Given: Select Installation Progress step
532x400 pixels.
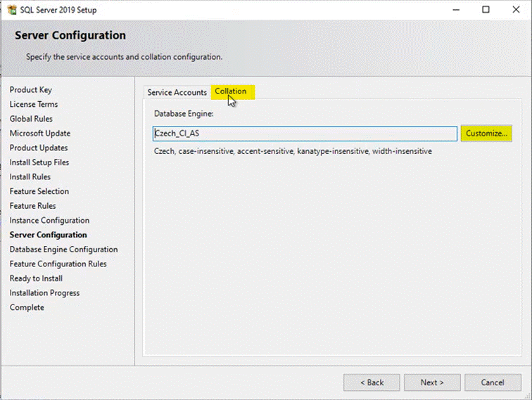Looking at the screenshot, I should 44,293.
